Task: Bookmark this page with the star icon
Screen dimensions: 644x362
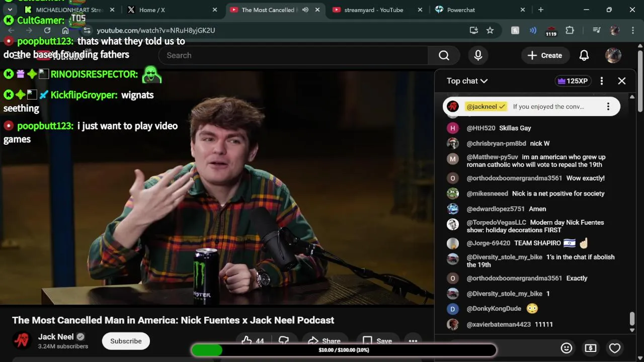Action: point(490,30)
